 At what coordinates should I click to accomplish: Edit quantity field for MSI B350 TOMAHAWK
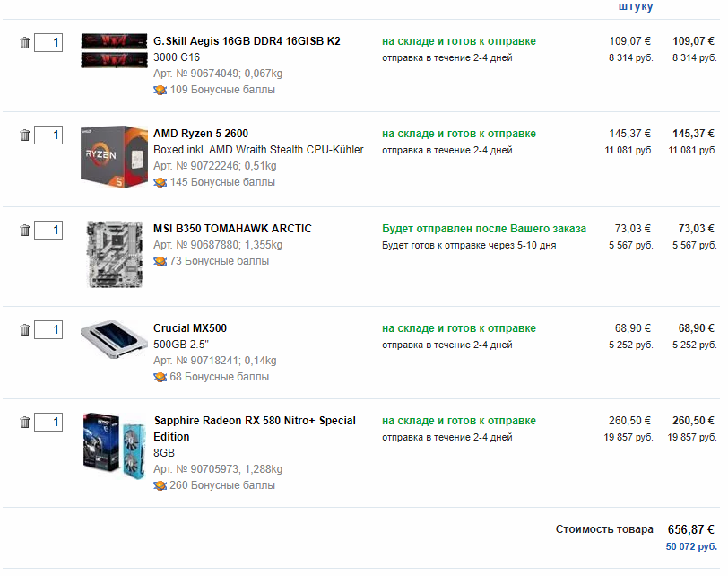coord(48,230)
